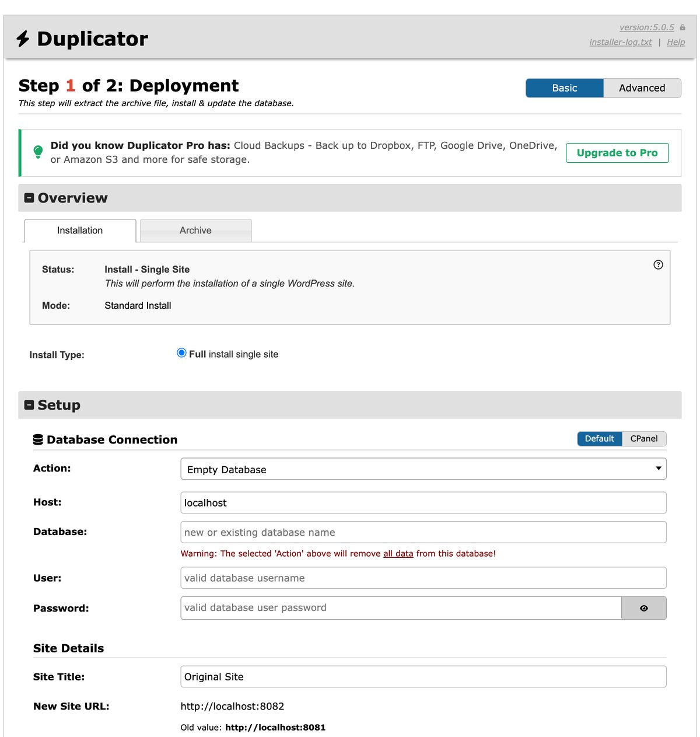The width and height of the screenshot is (700, 737).
Task: Click the Duplicator lightning bolt logo icon
Action: [23, 39]
